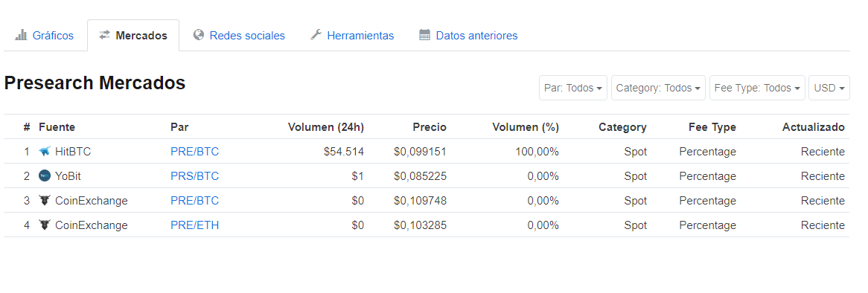Expand the Par: Todos dropdown
Viewport: 868px width, 293px height.
573,88
